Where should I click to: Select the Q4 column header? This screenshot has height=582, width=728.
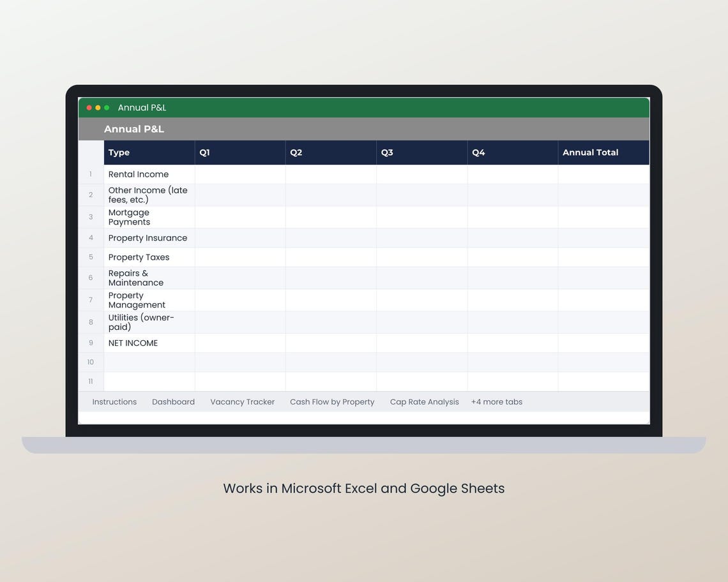pos(513,153)
